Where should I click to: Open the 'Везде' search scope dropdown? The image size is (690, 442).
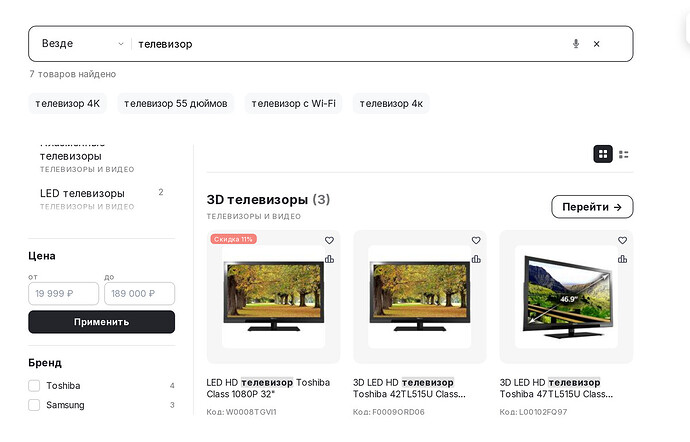[x=82, y=44]
